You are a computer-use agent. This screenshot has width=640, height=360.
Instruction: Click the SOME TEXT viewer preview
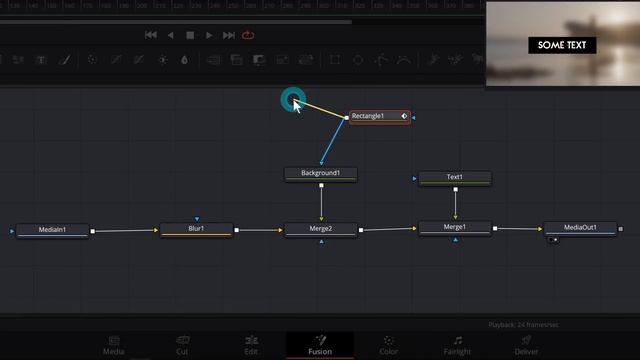[563, 44]
